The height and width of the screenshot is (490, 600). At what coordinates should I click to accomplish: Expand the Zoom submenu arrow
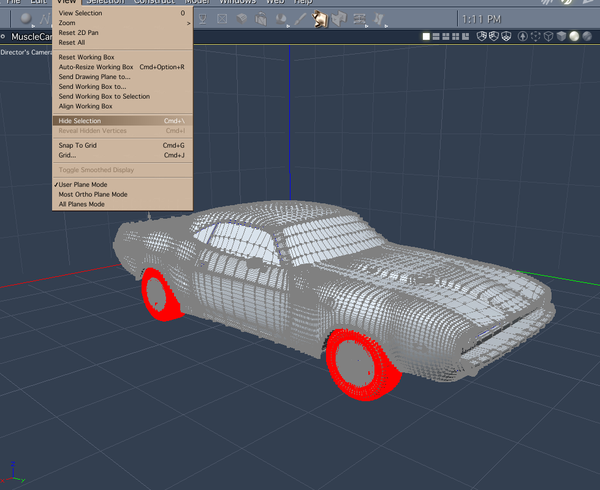click(x=188, y=23)
